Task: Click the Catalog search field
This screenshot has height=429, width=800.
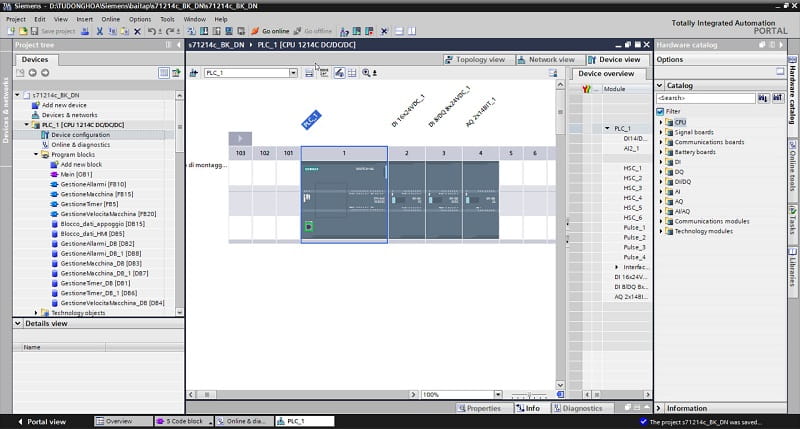Action: pos(705,98)
